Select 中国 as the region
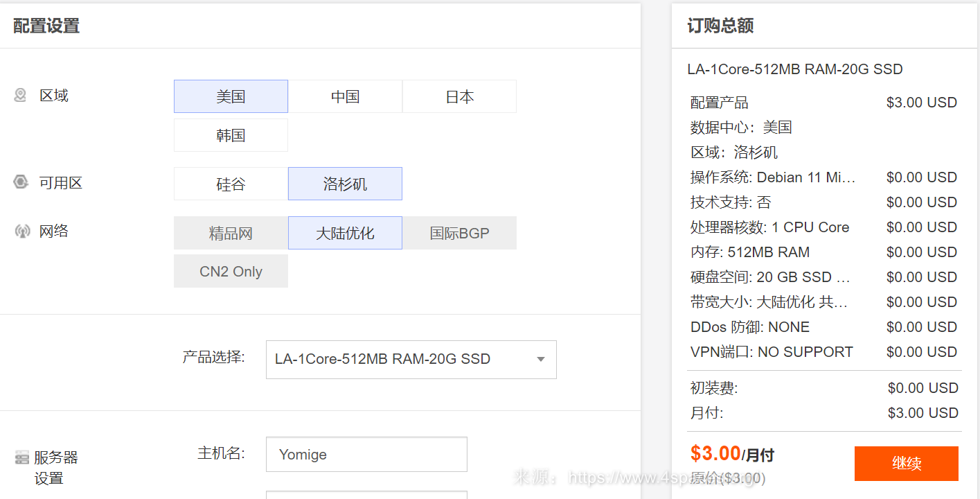This screenshot has width=980, height=499. [x=345, y=96]
